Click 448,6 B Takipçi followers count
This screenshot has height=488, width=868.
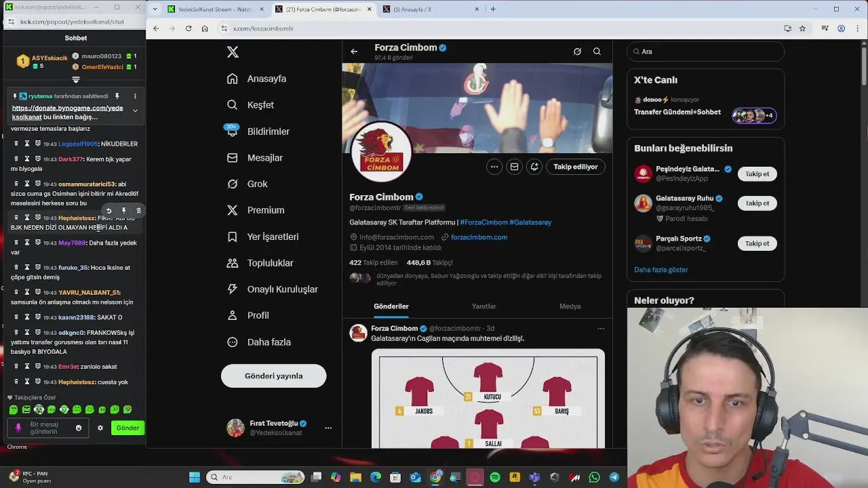(429, 262)
